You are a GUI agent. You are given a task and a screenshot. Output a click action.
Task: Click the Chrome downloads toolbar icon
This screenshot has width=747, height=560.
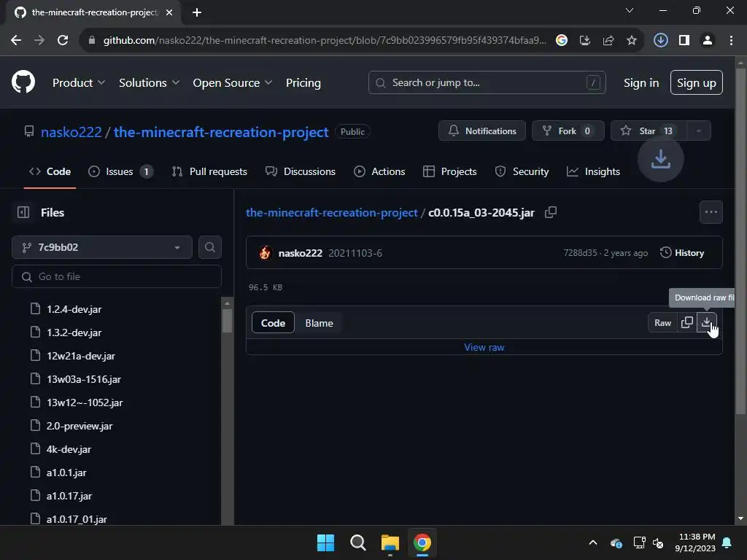[x=660, y=40]
